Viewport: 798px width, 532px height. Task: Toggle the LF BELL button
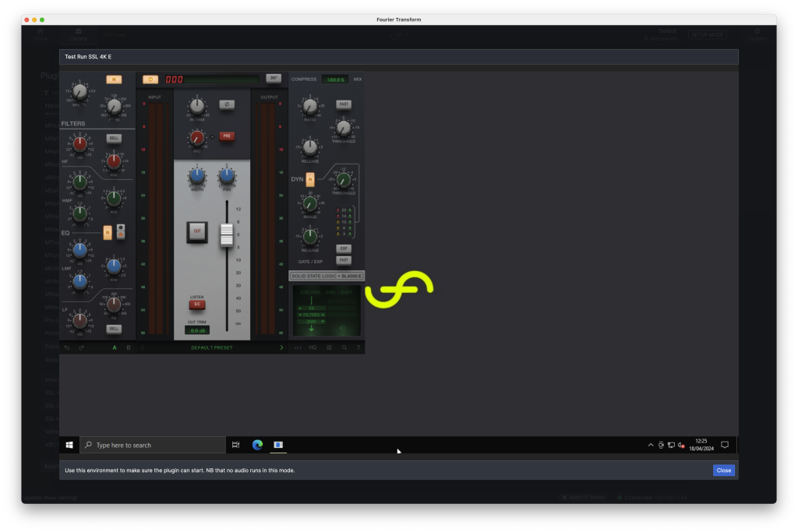pos(114,329)
